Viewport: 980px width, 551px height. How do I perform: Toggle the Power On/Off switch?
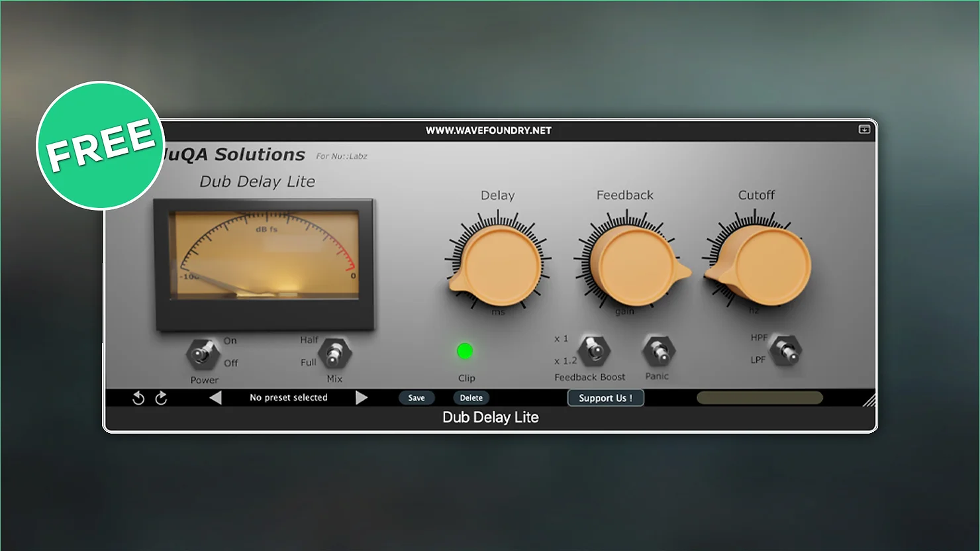(202, 354)
